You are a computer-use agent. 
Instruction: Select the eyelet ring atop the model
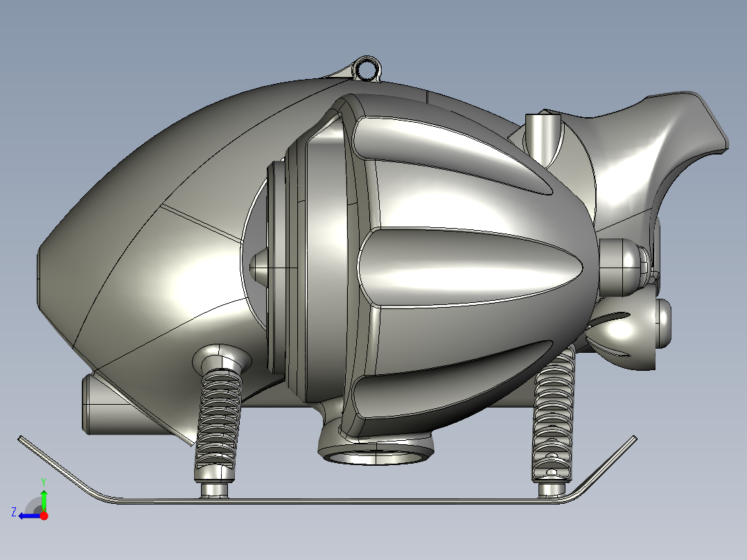point(368,69)
